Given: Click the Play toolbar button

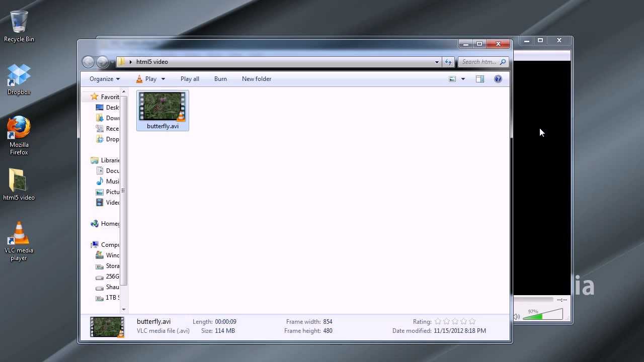Looking at the screenshot, I should pyautogui.click(x=146, y=79).
